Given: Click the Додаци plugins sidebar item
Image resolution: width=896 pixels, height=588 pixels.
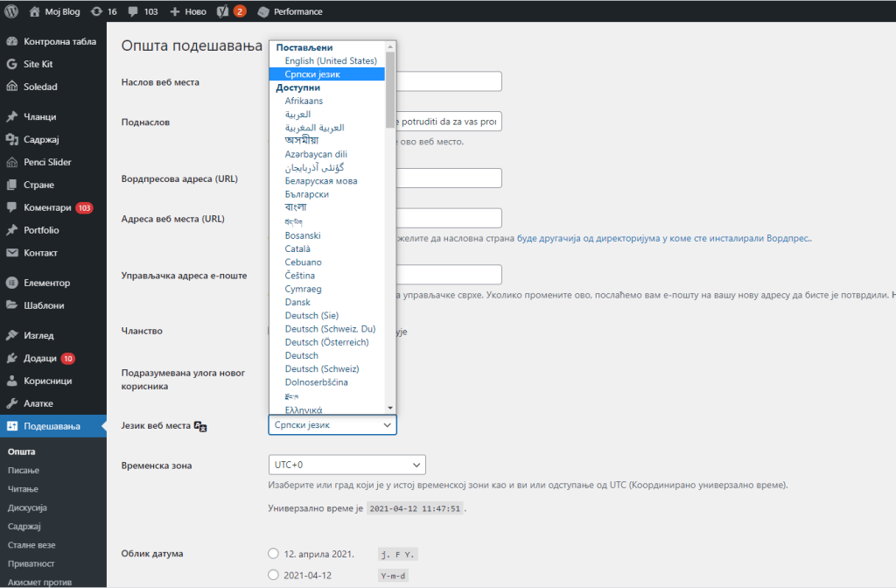Looking at the screenshot, I should pos(40,358).
